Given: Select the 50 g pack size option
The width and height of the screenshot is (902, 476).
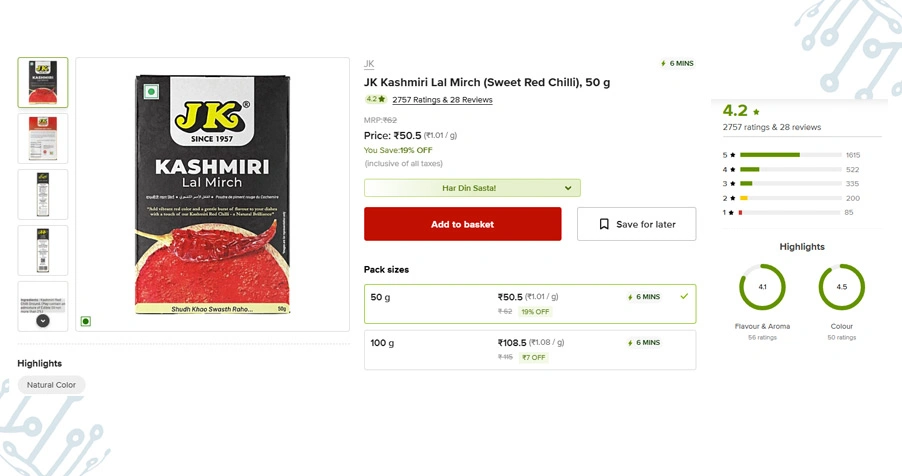Looking at the screenshot, I should point(530,303).
